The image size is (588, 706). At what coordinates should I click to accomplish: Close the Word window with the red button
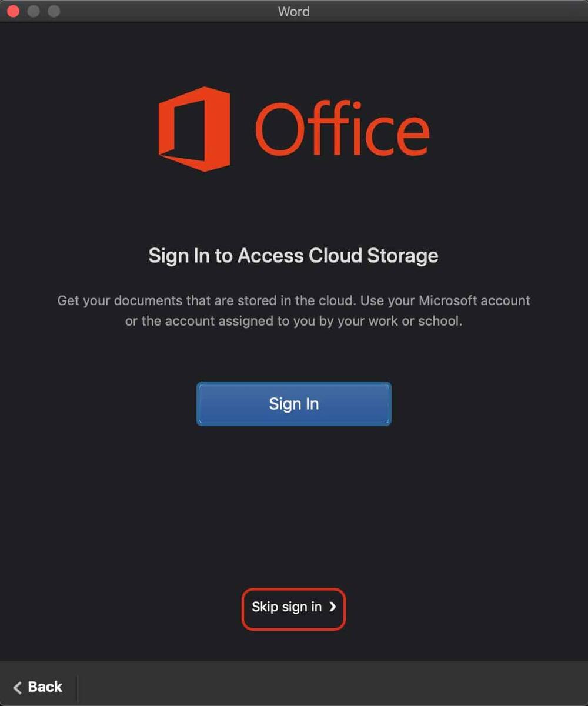click(13, 11)
